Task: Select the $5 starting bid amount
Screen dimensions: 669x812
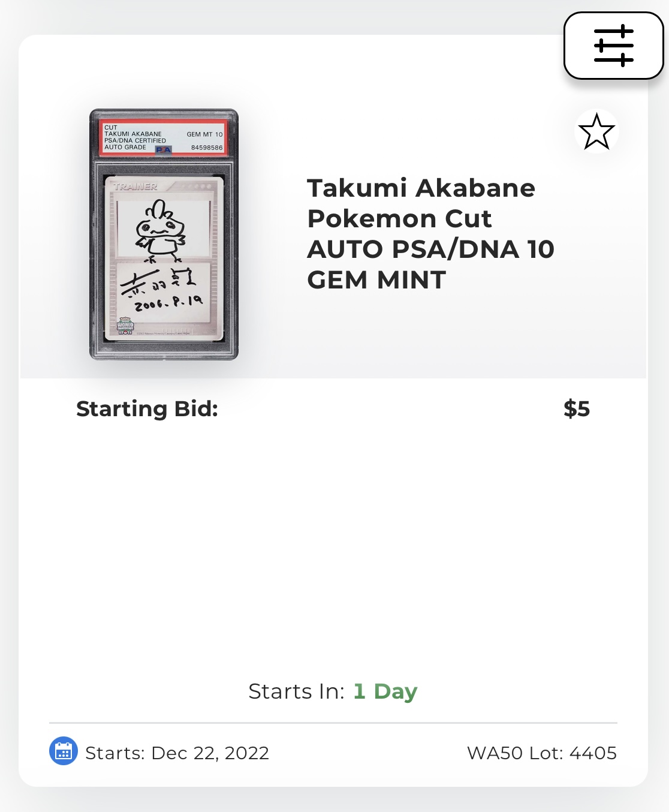Action: [x=576, y=409]
